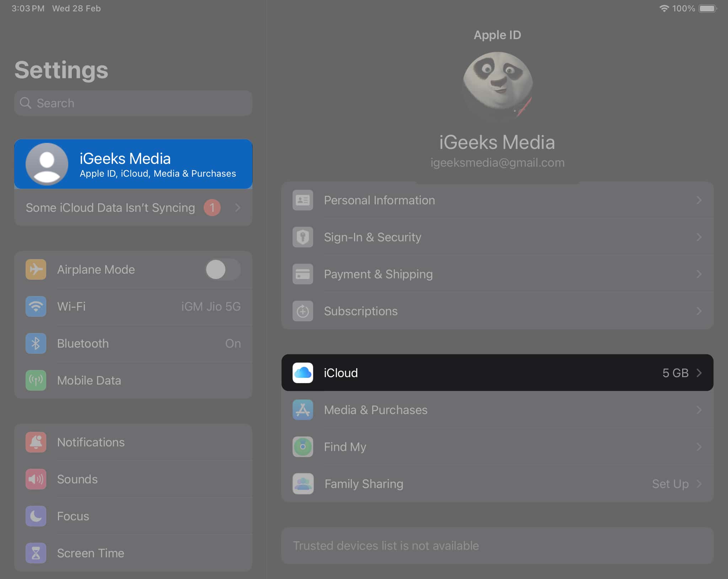The width and height of the screenshot is (728, 579).
Task: Tap the 5 GB iCloud storage value
Action: point(675,373)
